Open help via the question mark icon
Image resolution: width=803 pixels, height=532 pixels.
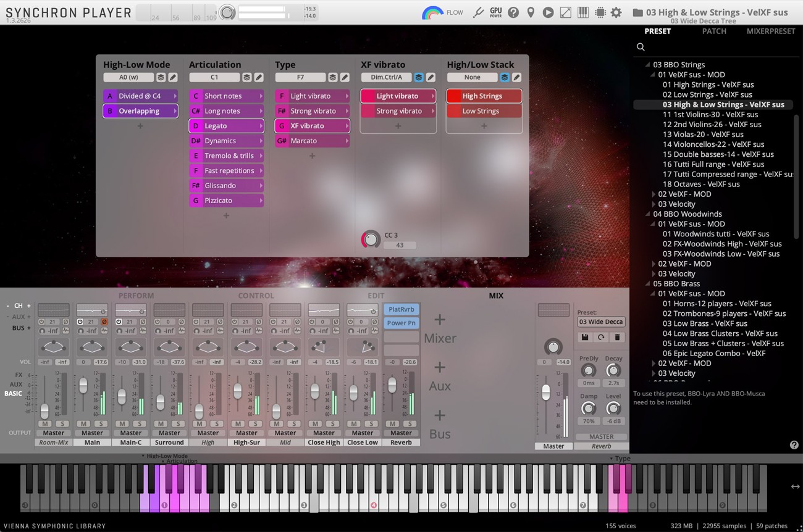click(x=513, y=12)
